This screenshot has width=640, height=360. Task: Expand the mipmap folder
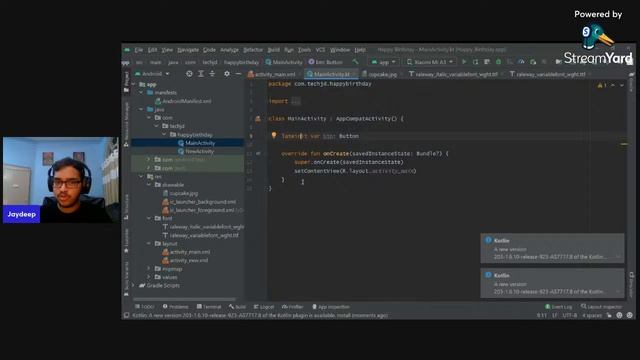pyautogui.click(x=149, y=269)
